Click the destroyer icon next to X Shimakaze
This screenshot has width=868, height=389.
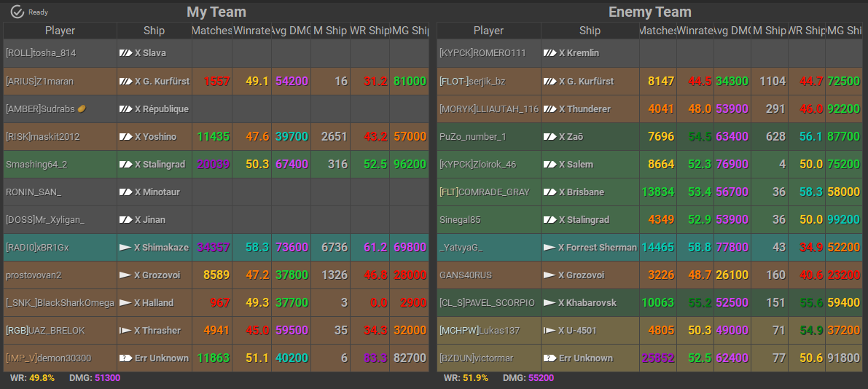click(x=125, y=247)
